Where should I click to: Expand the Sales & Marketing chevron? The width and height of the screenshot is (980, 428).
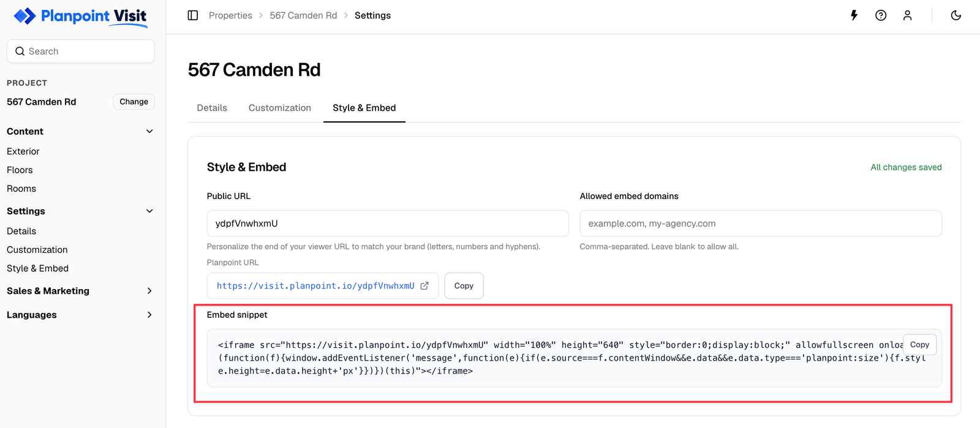(149, 291)
